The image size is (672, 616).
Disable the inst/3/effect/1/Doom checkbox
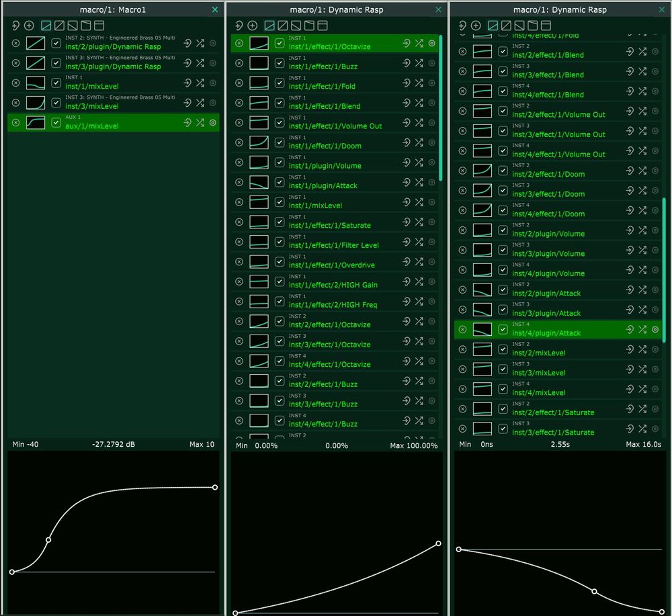point(503,190)
